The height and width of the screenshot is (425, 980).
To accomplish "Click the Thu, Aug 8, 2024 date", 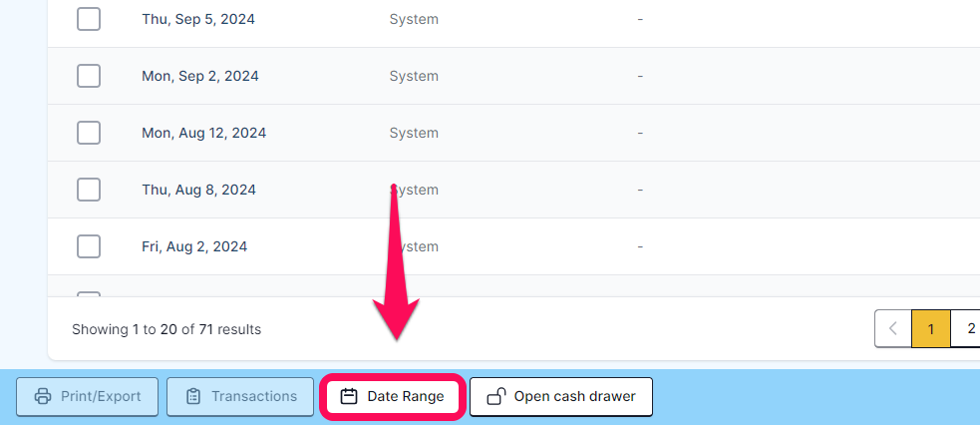I will click(x=198, y=190).
